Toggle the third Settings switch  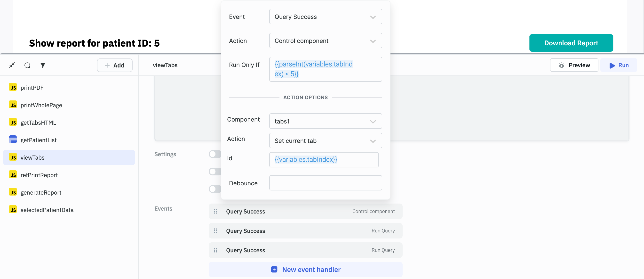pos(215,189)
